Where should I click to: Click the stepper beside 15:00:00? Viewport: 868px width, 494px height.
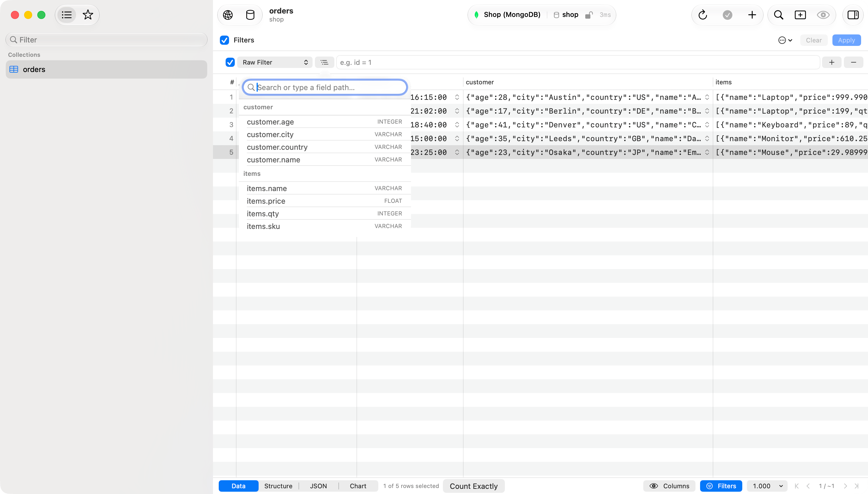(457, 139)
